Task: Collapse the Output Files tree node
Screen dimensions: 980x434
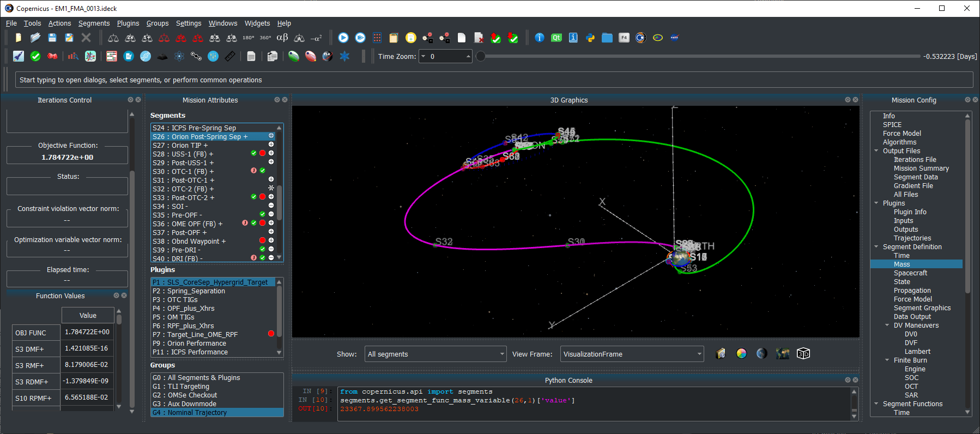Action: tap(876, 151)
